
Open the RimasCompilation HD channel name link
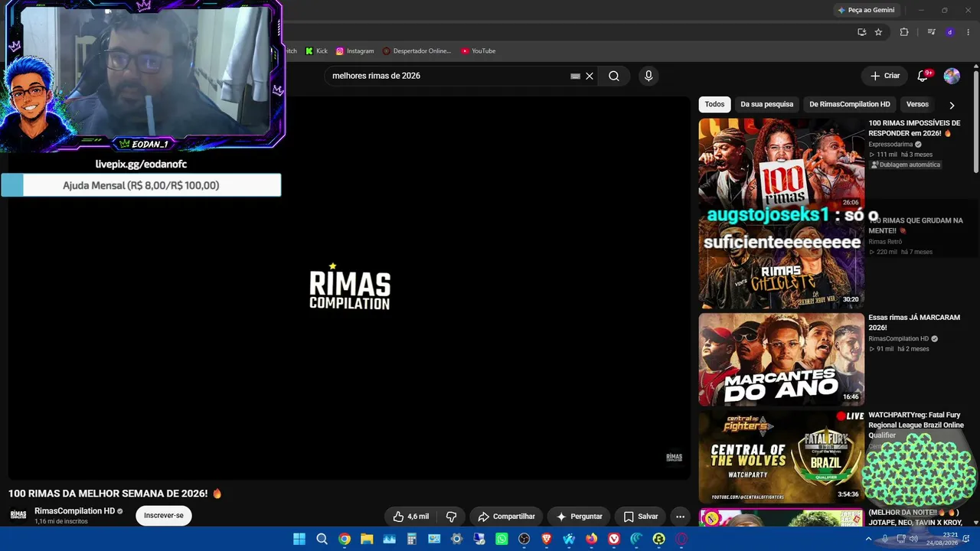point(74,511)
